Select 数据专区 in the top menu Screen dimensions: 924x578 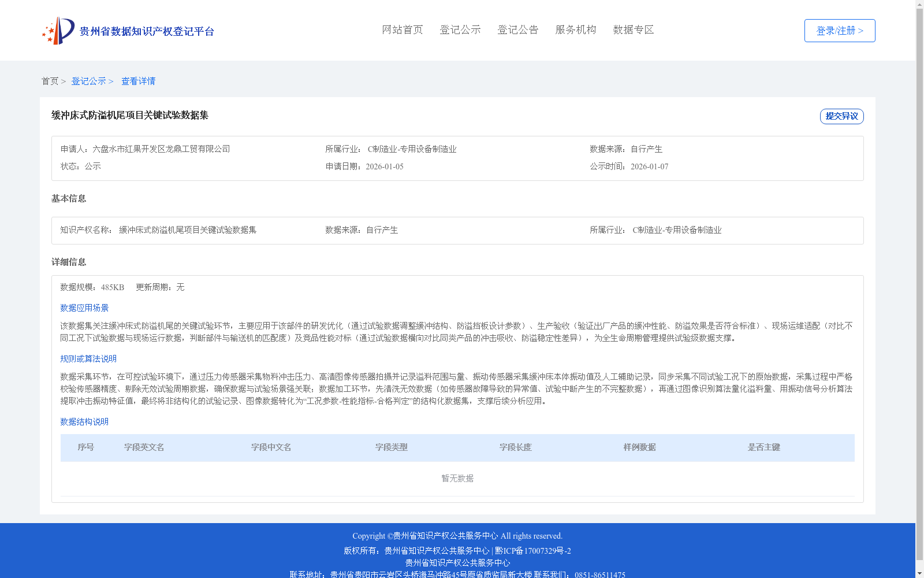[634, 30]
